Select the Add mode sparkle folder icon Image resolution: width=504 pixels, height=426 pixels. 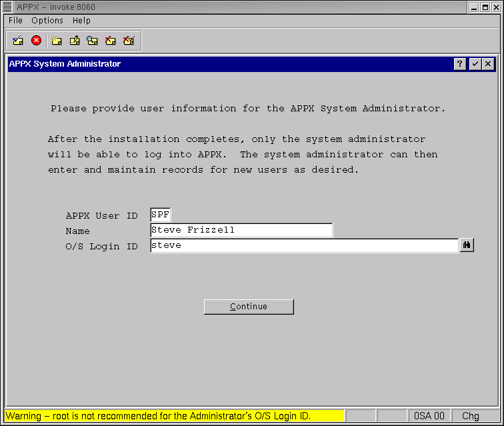[x=56, y=41]
